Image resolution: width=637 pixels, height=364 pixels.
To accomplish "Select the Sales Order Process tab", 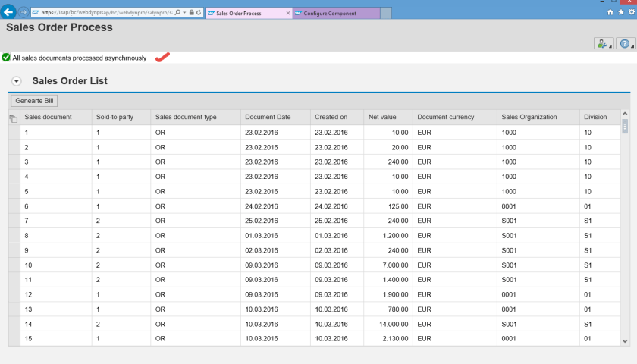I will [243, 13].
